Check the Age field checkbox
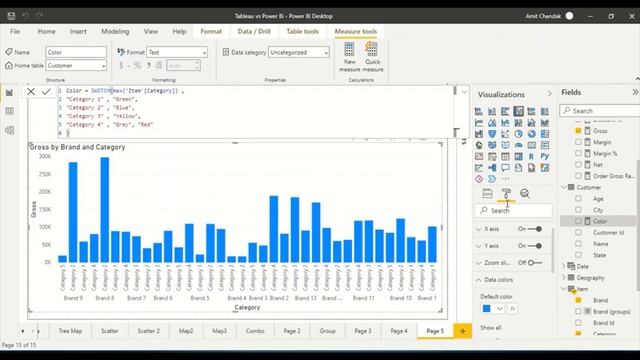 point(578,198)
